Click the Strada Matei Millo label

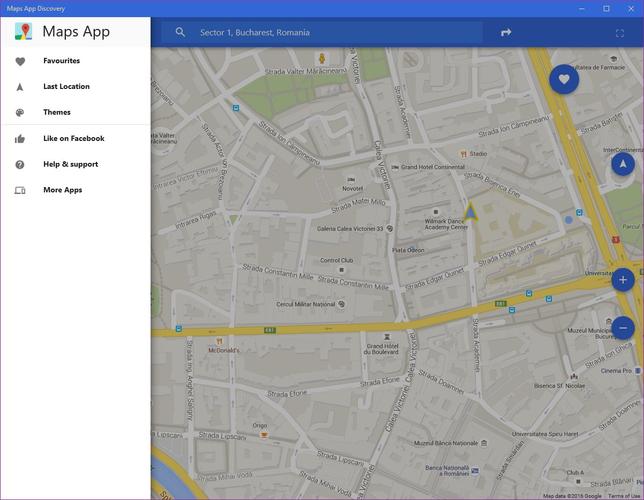(x=359, y=205)
